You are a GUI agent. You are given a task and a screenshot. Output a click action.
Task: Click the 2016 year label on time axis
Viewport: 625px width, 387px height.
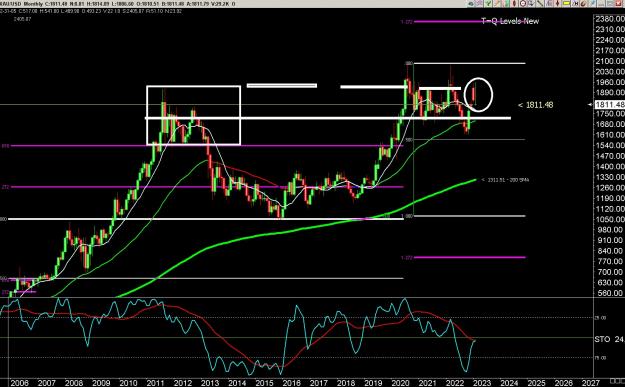pos(291,383)
